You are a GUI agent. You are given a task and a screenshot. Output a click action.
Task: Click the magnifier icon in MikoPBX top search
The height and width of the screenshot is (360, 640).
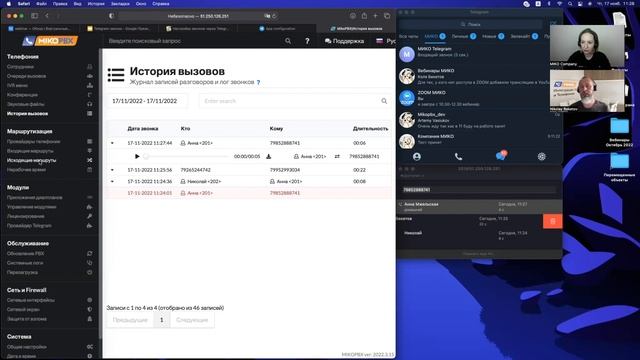[x=288, y=41]
